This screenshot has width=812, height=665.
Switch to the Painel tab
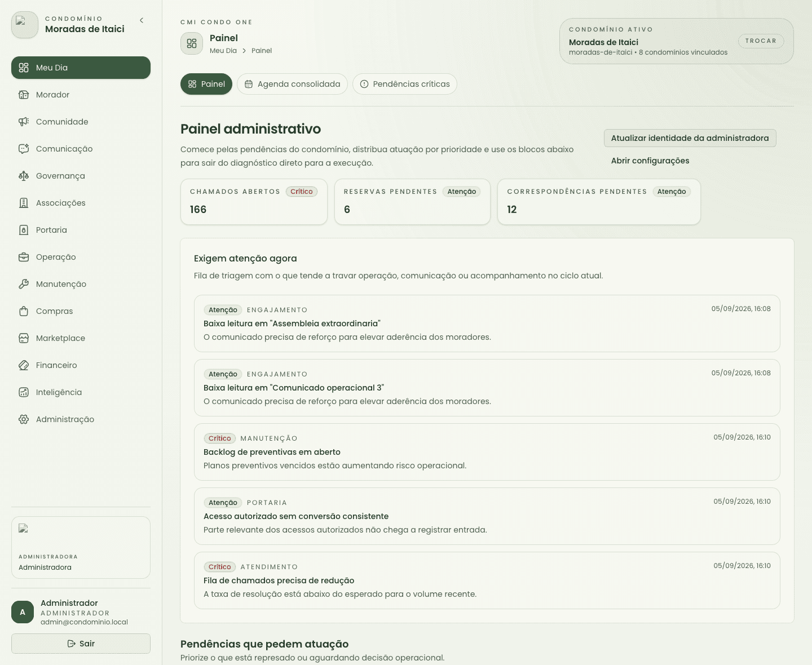coord(206,84)
